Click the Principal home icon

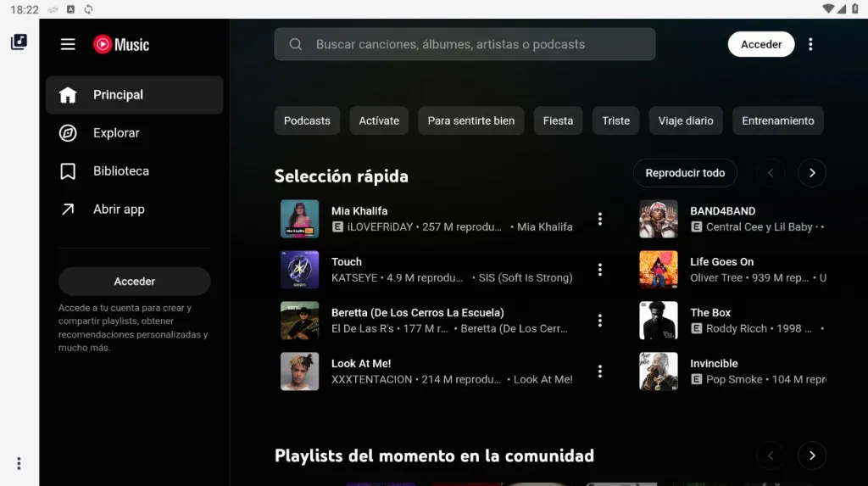(x=68, y=95)
